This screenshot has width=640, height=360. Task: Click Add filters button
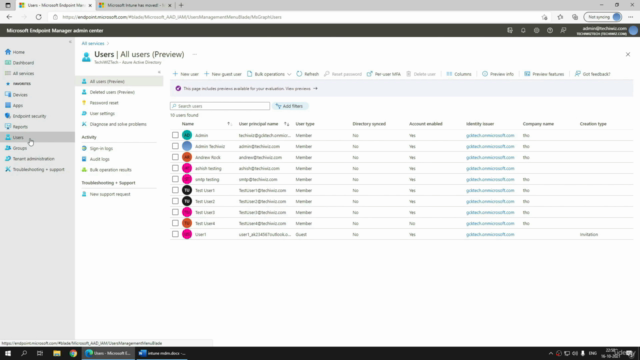pyautogui.click(x=290, y=106)
